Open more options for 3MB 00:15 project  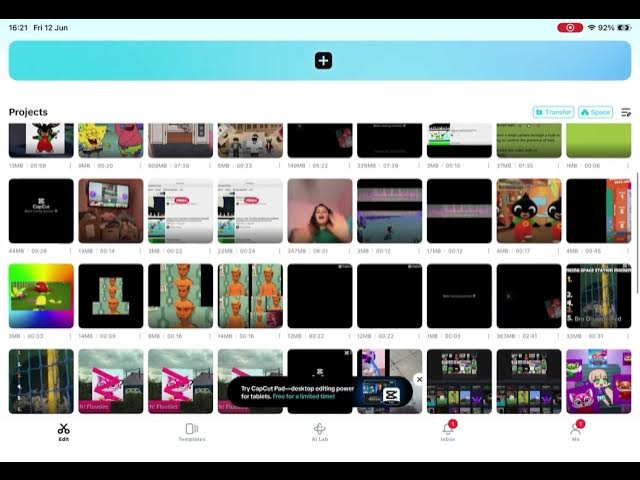pos(489,166)
